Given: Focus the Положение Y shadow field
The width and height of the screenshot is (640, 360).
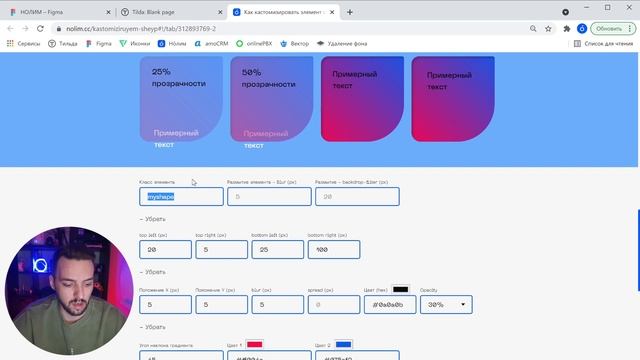Looking at the screenshot, I should (222, 304).
